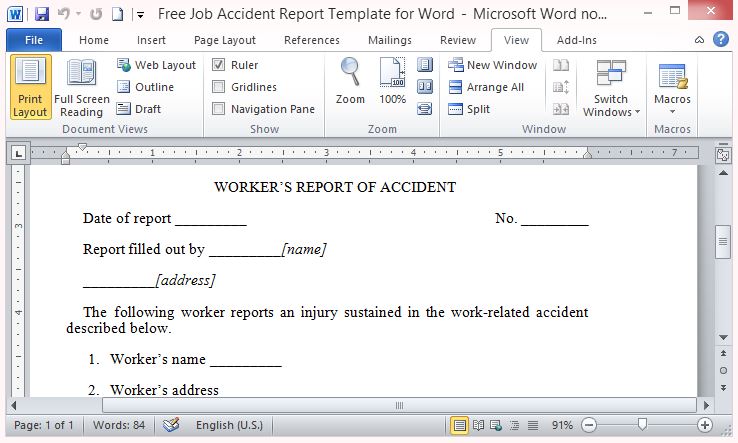Click the Page Width zoom icon
738x443 pixels.
click(425, 109)
